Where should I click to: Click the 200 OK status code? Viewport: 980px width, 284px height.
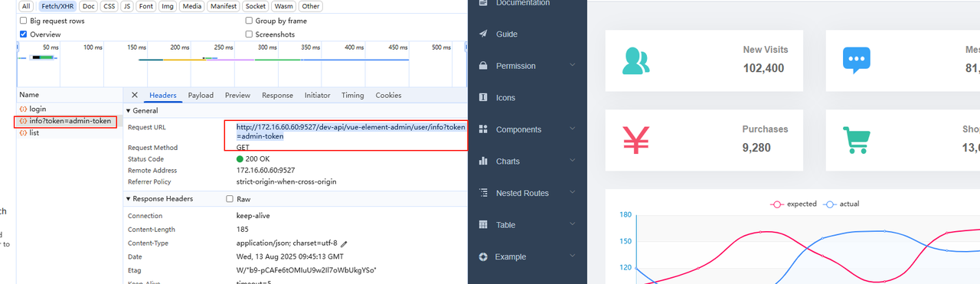click(258, 159)
